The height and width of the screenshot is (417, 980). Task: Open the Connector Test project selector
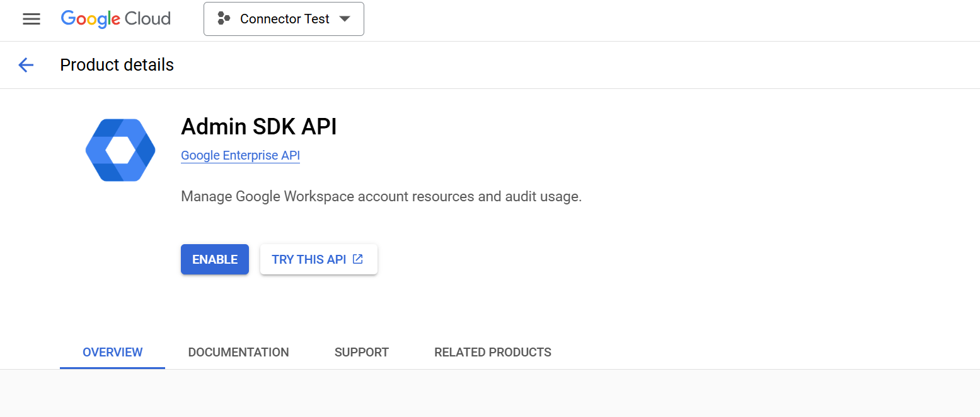(284, 19)
